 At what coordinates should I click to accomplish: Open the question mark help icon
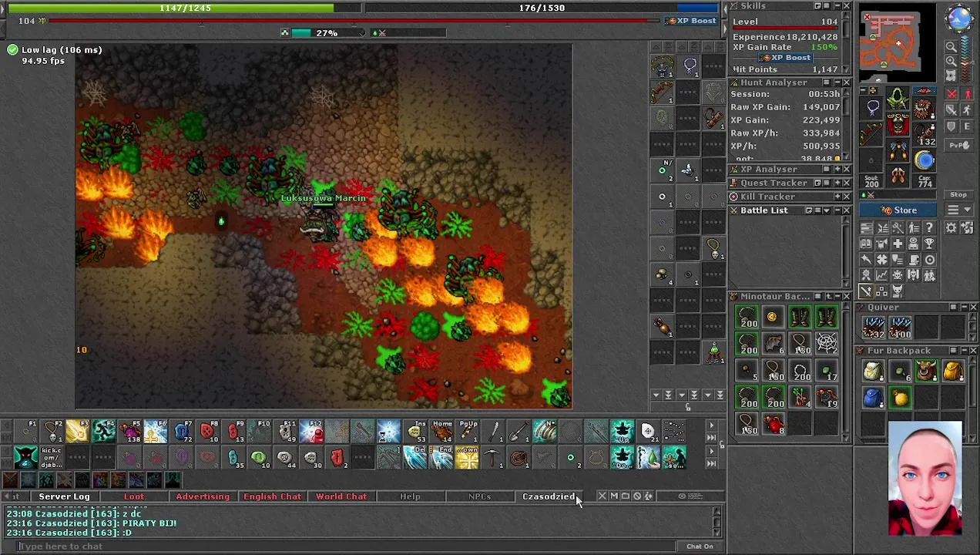929,227
